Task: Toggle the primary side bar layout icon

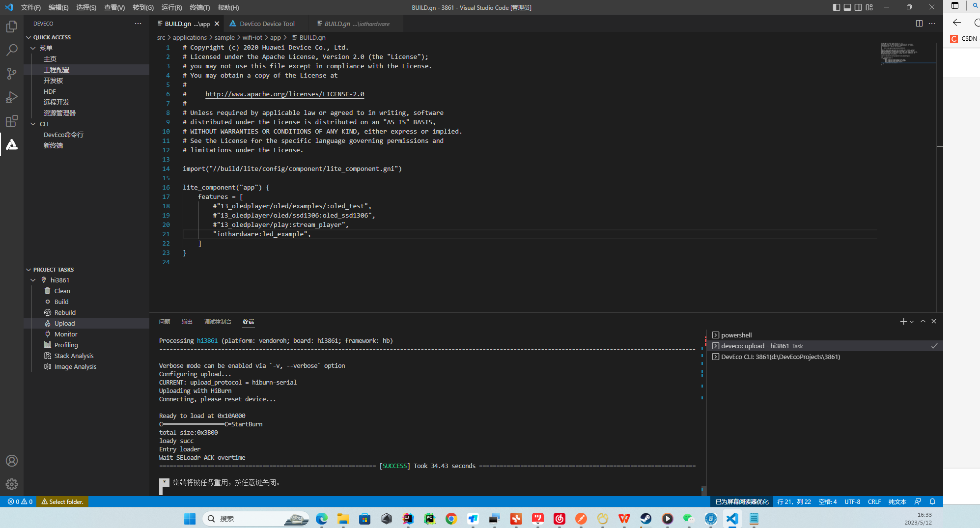Action: (x=837, y=7)
